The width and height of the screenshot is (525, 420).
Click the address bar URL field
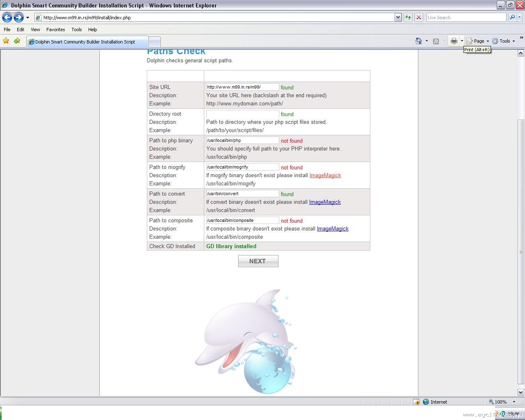[x=214, y=18]
